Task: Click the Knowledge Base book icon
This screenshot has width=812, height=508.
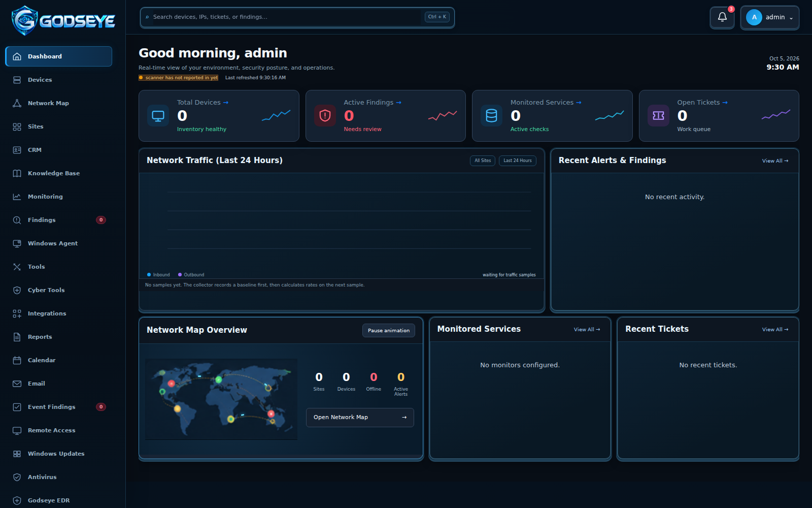Action: [x=17, y=173]
